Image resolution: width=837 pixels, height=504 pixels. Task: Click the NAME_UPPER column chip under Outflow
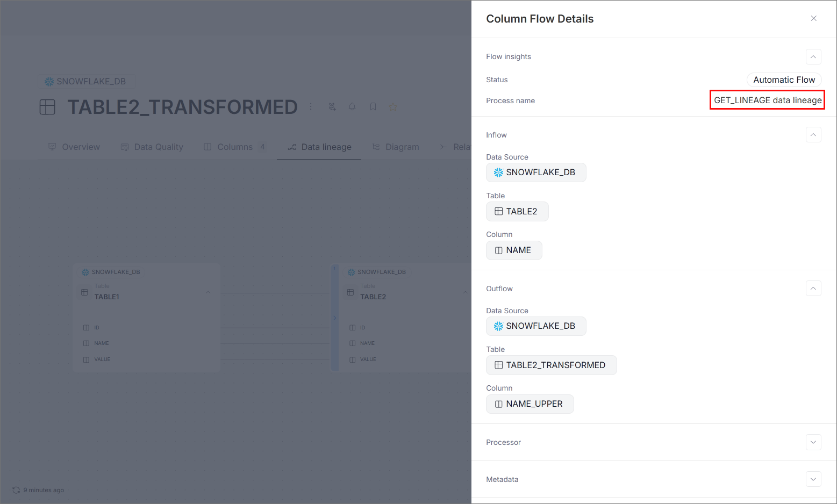[x=530, y=404]
